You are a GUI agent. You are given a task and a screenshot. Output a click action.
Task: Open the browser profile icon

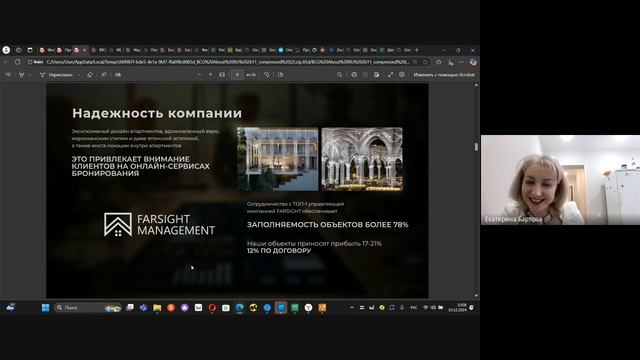click(x=6, y=50)
